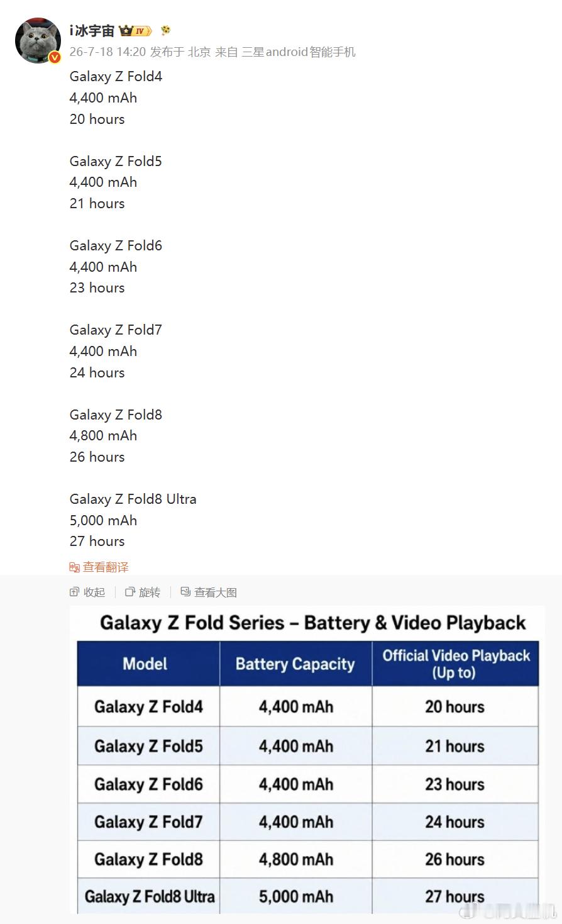Click the Galaxy Z Fold table image title

click(313, 623)
